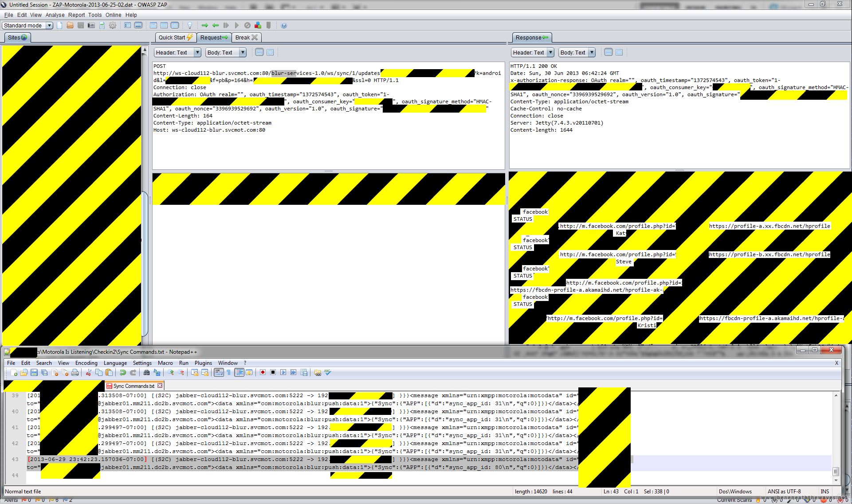Undo last edit in Notepad++

123,372
